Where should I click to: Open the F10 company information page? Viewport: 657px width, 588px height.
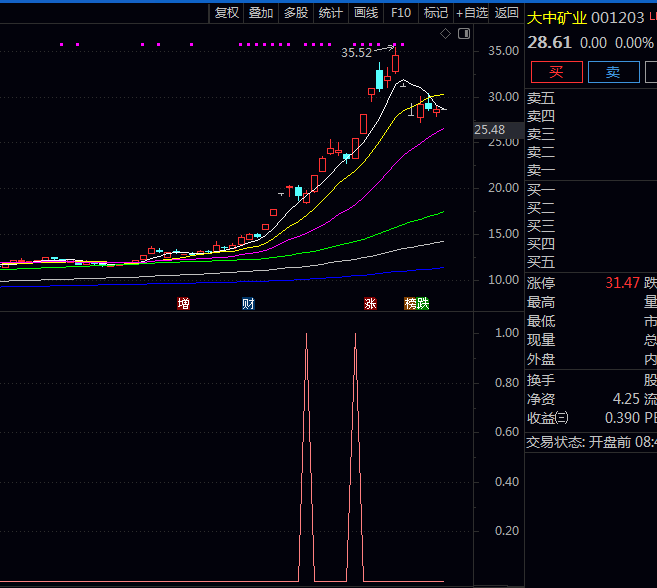point(400,13)
